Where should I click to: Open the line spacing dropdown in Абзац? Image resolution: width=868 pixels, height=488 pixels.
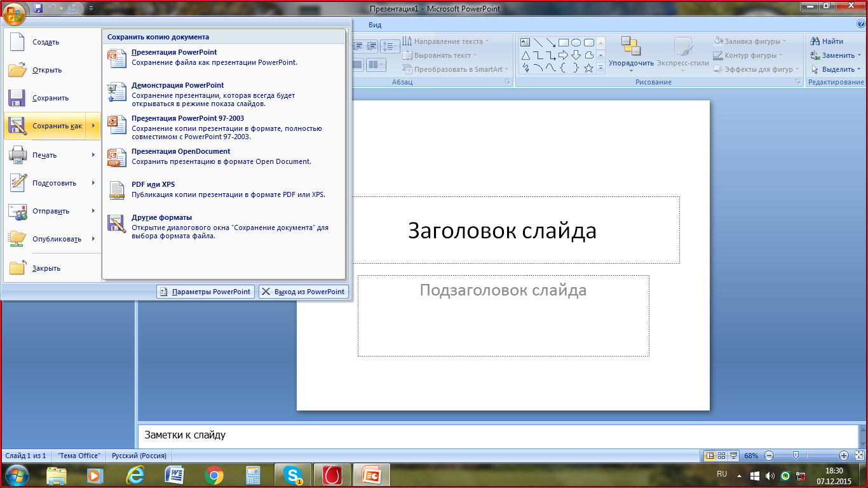(x=390, y=46)
